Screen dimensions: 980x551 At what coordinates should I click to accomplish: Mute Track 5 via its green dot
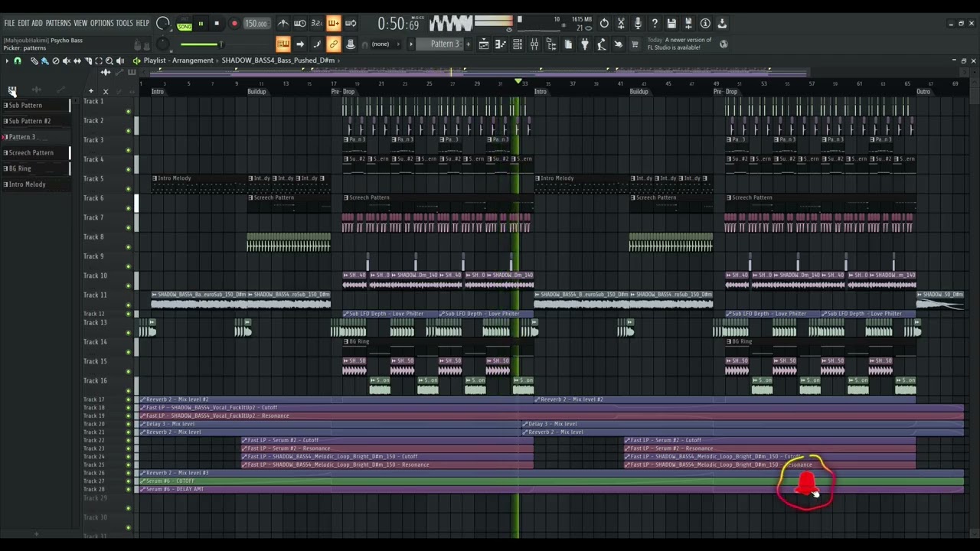[128, 189]
